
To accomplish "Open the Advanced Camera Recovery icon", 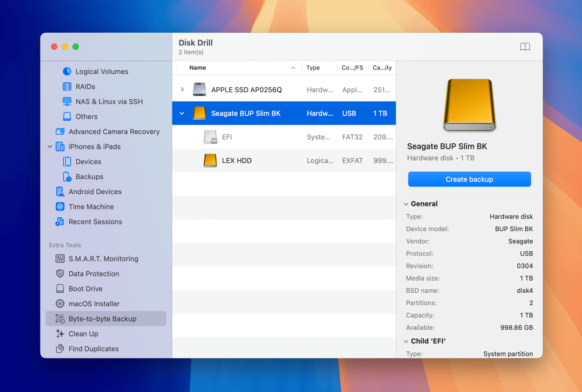I will (x=60, y=132).
